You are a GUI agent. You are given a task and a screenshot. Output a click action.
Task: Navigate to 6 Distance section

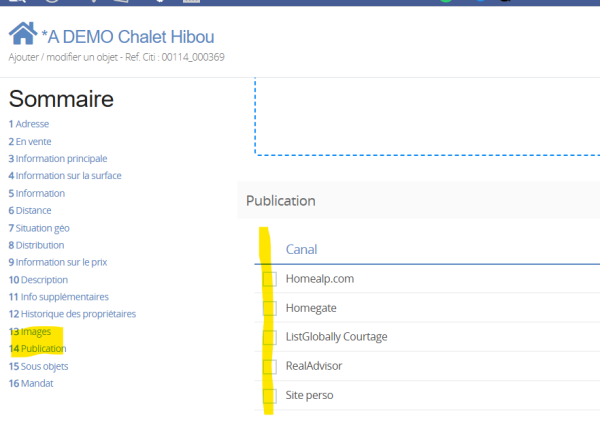(30, 211)
